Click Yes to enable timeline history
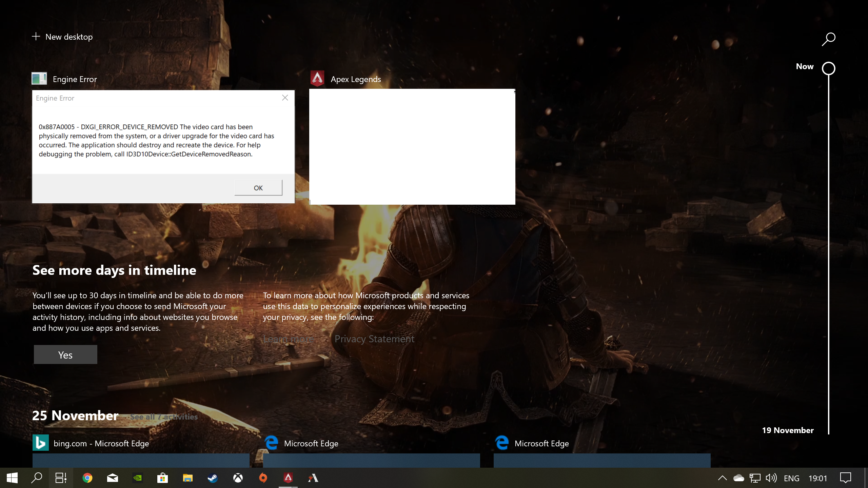Screen dimensions: 868x488 [x=65, y=354]
